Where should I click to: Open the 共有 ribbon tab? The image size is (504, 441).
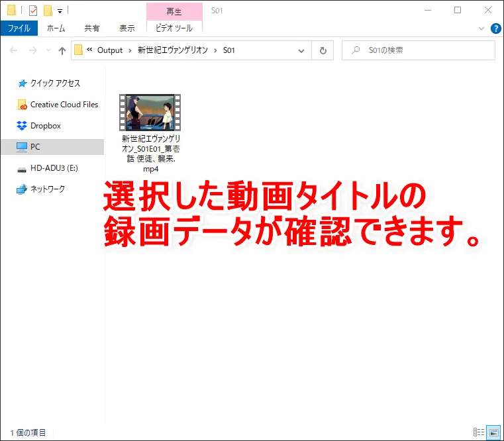[x=92, y=28]
